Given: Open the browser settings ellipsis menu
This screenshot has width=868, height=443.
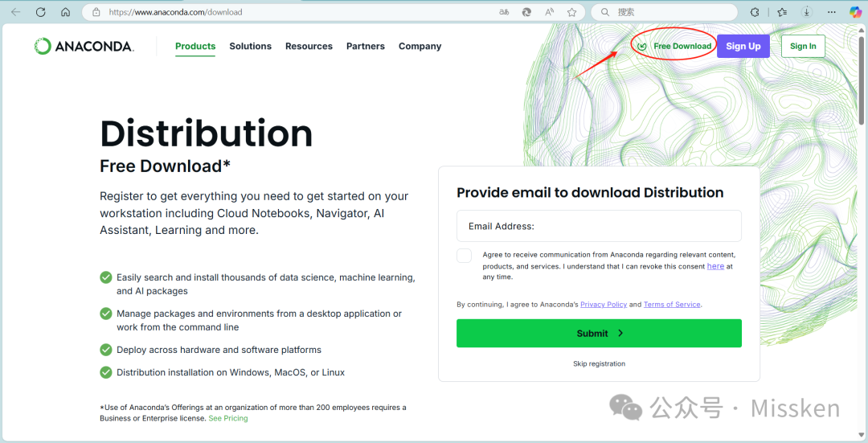Looking at the screenshot, I should [x=832, y=11].
